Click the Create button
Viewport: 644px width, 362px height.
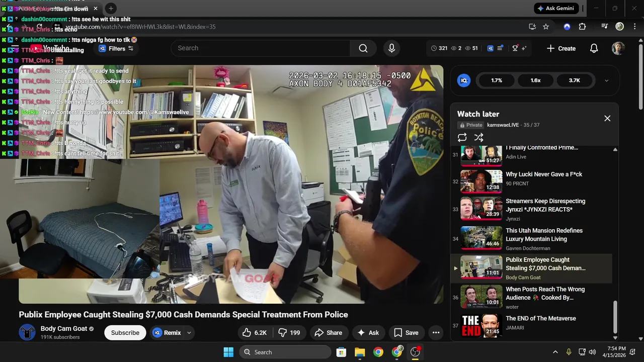point(561,48)
